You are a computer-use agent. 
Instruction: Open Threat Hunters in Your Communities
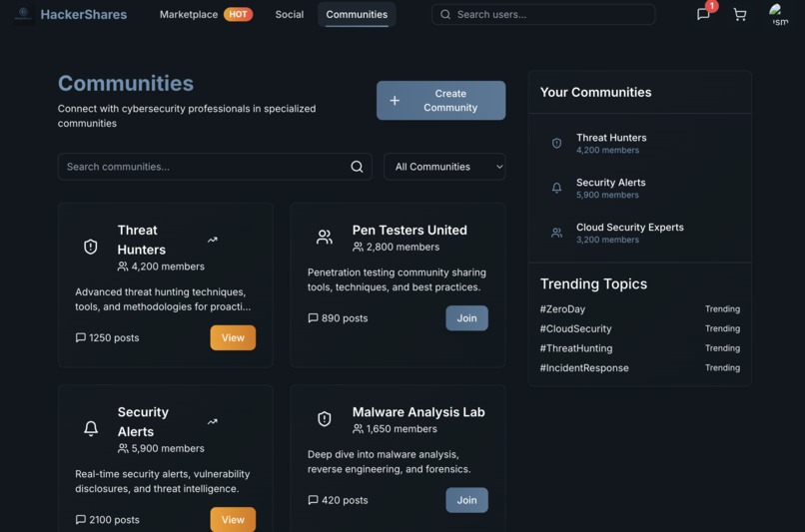[x=639, y=143]
